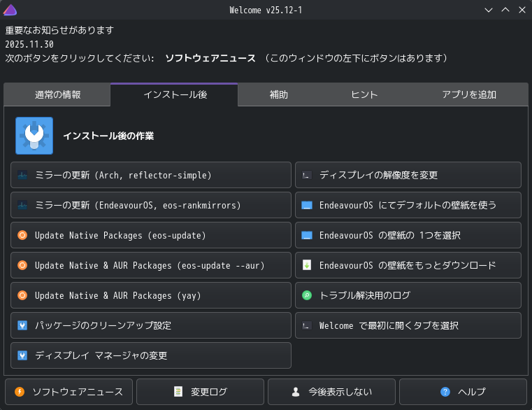Screen dimensions: 532x410
Task: Open パッケージのクリーンアップ設定
Action: tap(151, 326)
